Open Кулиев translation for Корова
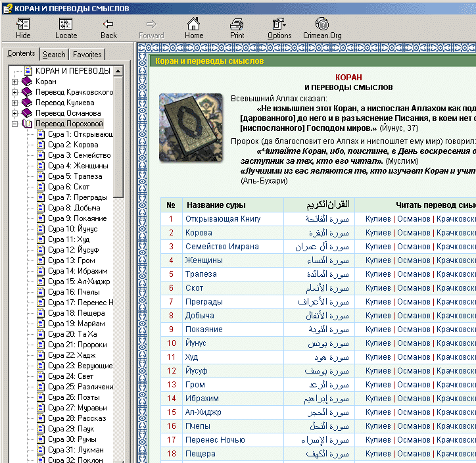476x463 pixels. point(378,233)
